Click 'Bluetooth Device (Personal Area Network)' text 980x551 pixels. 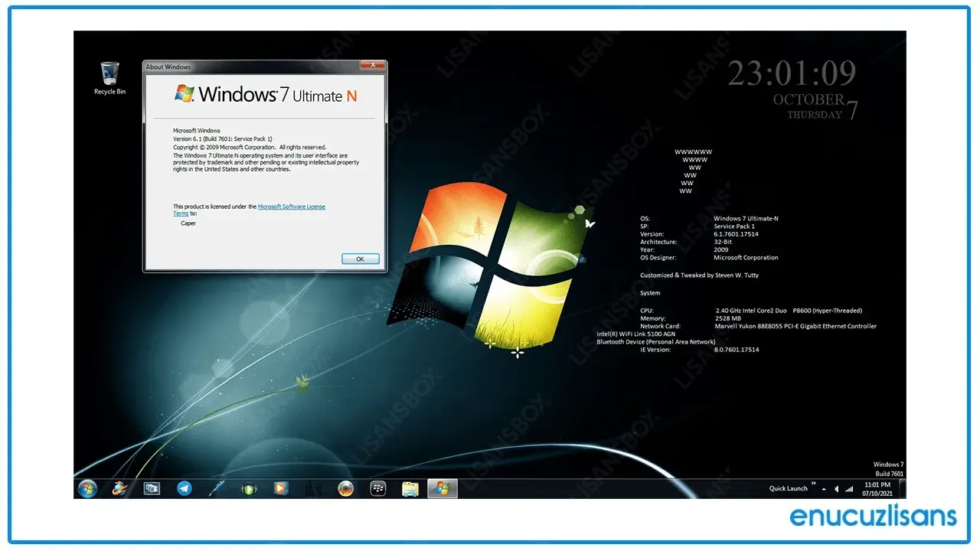click(x=655, y=341)
